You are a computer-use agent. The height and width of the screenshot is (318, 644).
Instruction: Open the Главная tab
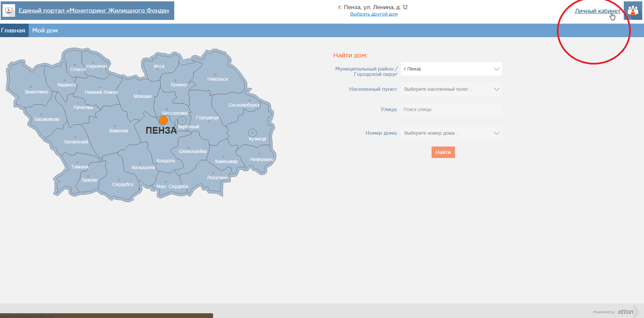point(14,30)
